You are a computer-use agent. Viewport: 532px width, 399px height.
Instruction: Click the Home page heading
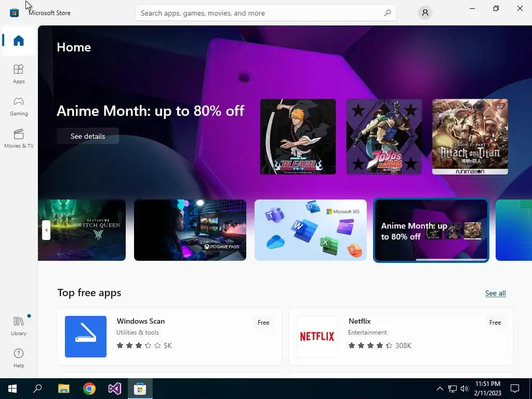(74, 47)
